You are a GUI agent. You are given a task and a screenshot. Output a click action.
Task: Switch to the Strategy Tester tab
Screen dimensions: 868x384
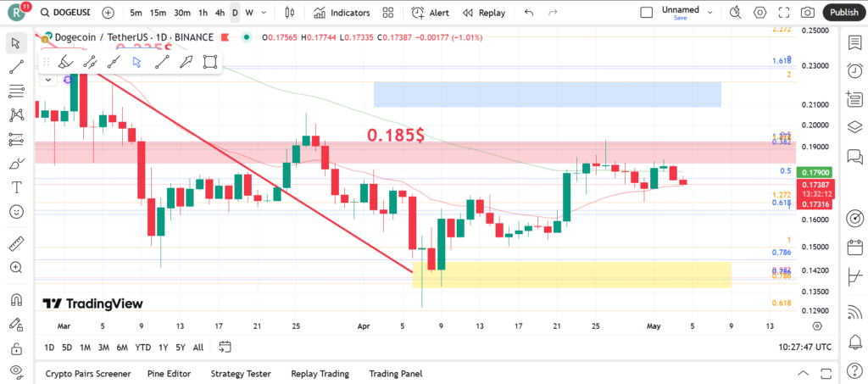[x=241, y=374]
